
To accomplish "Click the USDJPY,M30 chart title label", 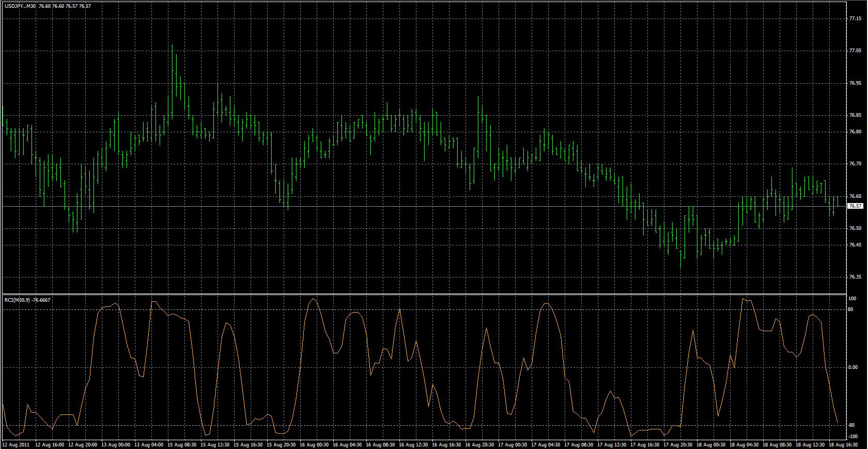I will (20, 6).
